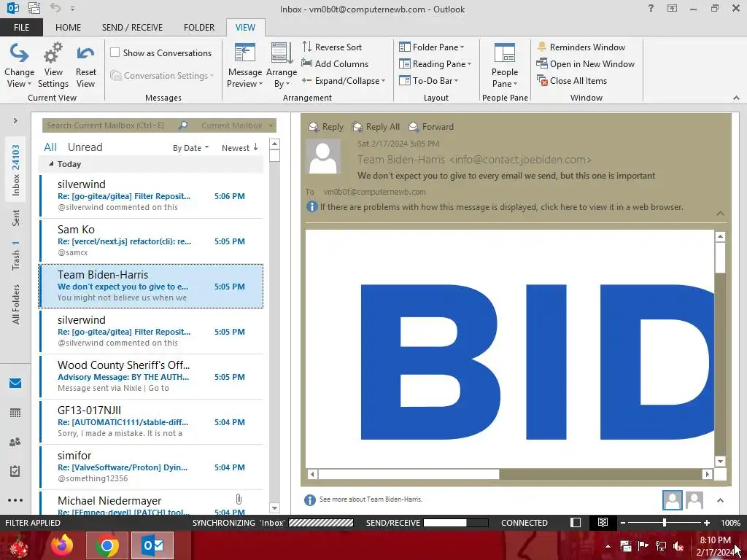Open Wood County Sheriff's Office email

pyautogui.click(x=151, y=376)
